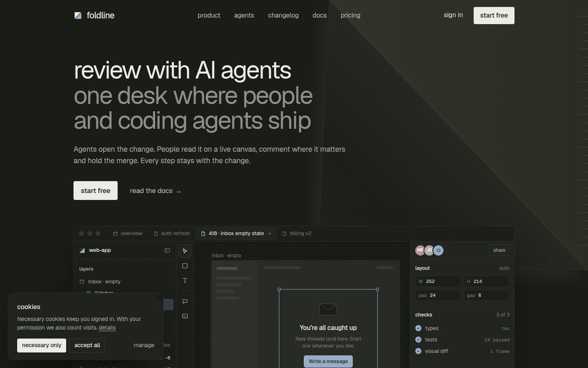Viewport: 588px width, 368px height.
Task: Activate the comment tool
Action: (x=185, y=301)
